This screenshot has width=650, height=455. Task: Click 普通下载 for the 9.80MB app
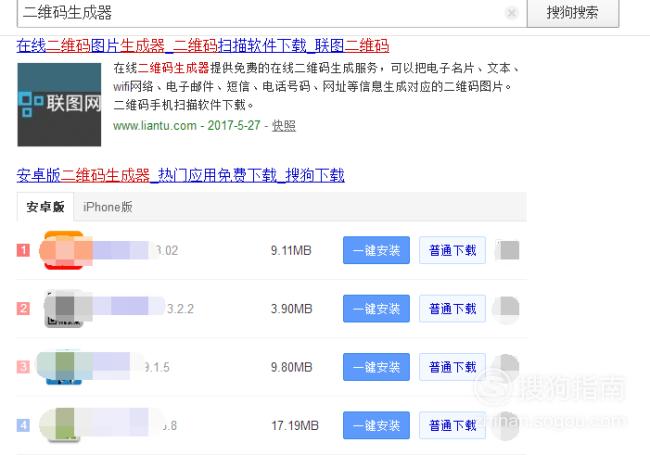coord(452,367)
